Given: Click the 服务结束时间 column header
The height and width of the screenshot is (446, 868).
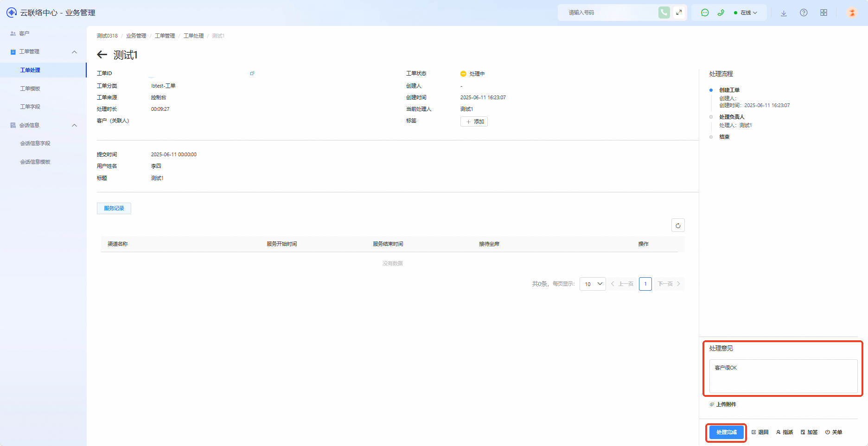Looking at the screenshot, I should [x=388, y=244].
